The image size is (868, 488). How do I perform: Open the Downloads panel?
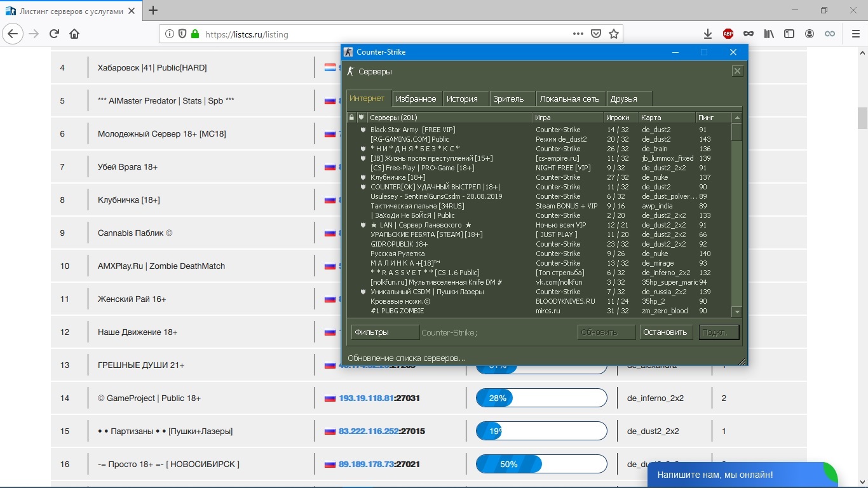(708, 34)
